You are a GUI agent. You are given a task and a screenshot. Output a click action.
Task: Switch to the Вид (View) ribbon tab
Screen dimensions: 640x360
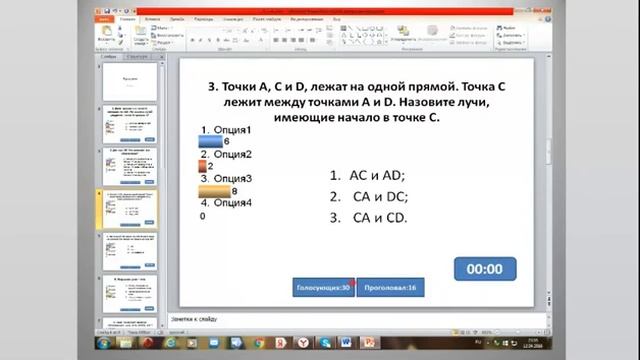(337, 19)
